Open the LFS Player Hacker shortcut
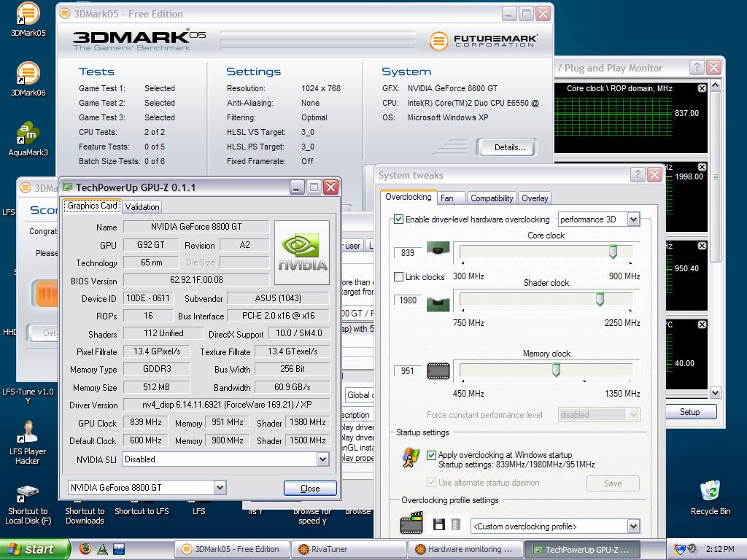Image resolution: width=747 pixels, height=560 pixels. (28, 443)
